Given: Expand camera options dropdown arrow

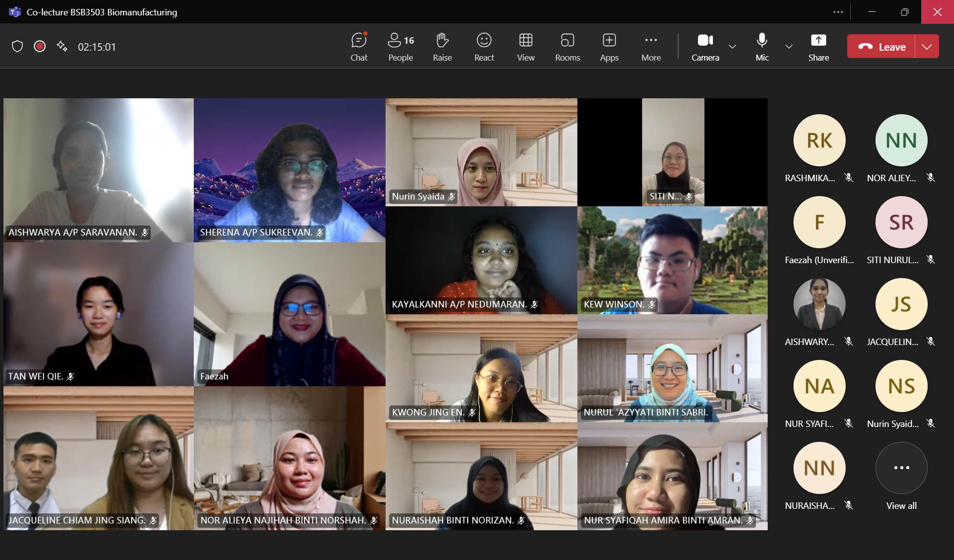Looking at the screenshot, I should 732,47.
